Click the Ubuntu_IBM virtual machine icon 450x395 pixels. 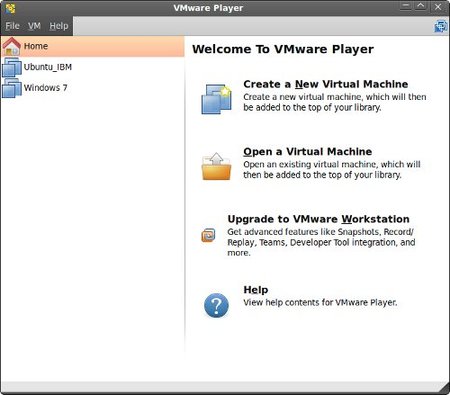coord(12,67)
